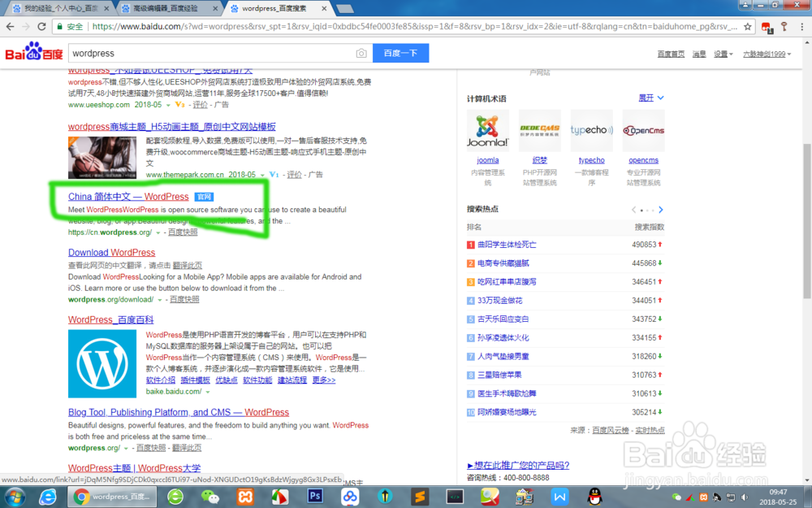Click the DedeCMS logo thumbnail
Screen dimensions: 812x508
(540, 131)
